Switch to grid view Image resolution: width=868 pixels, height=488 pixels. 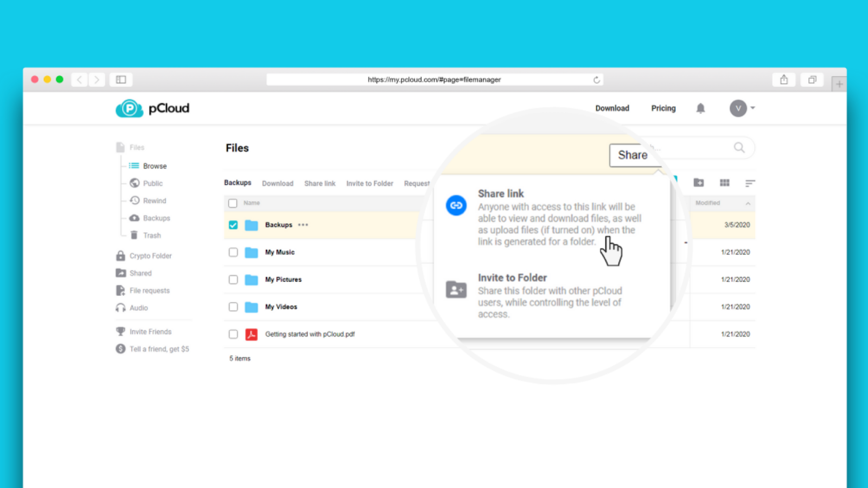724,183
